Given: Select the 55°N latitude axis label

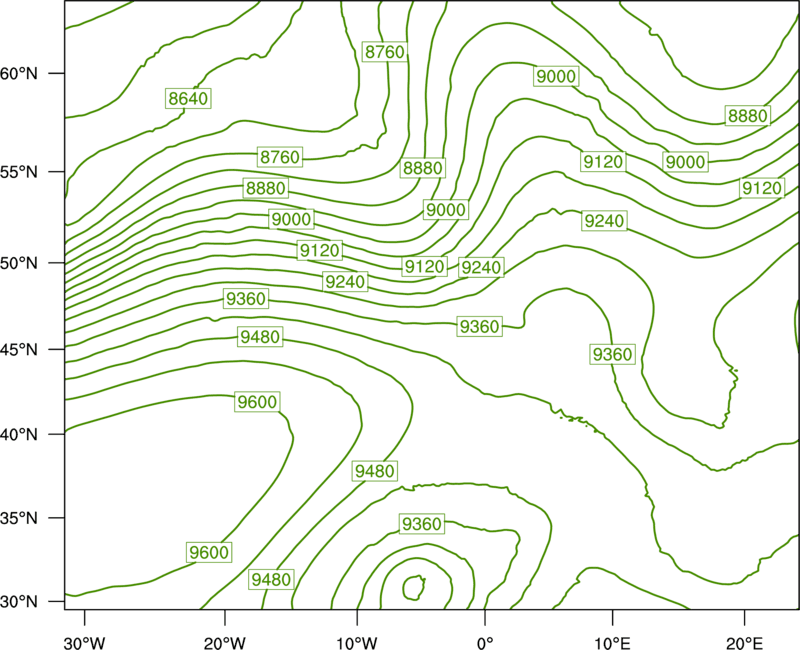Looking at the screenshot, I should click(x=19, y=172).
